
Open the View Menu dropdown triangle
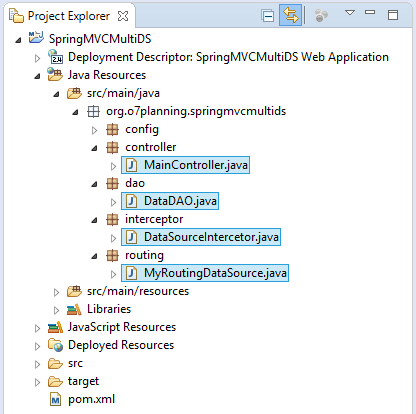350,13
